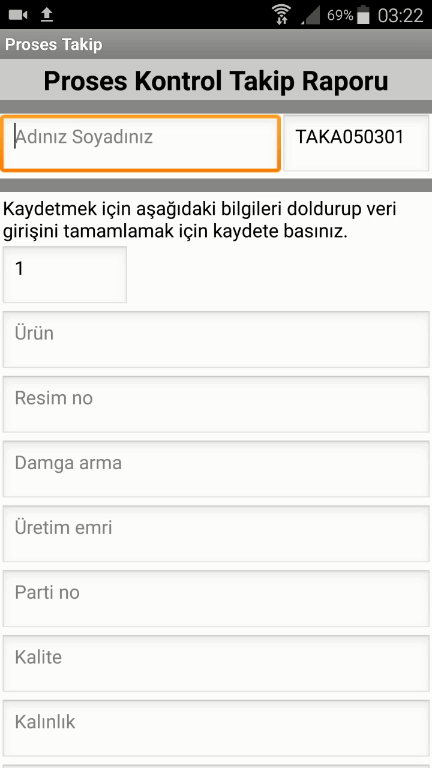Image resolution: width=432 pixels, height=768 pixels.
Task: Tap the battery icon in status bar
Action: (x=363, y=15)
